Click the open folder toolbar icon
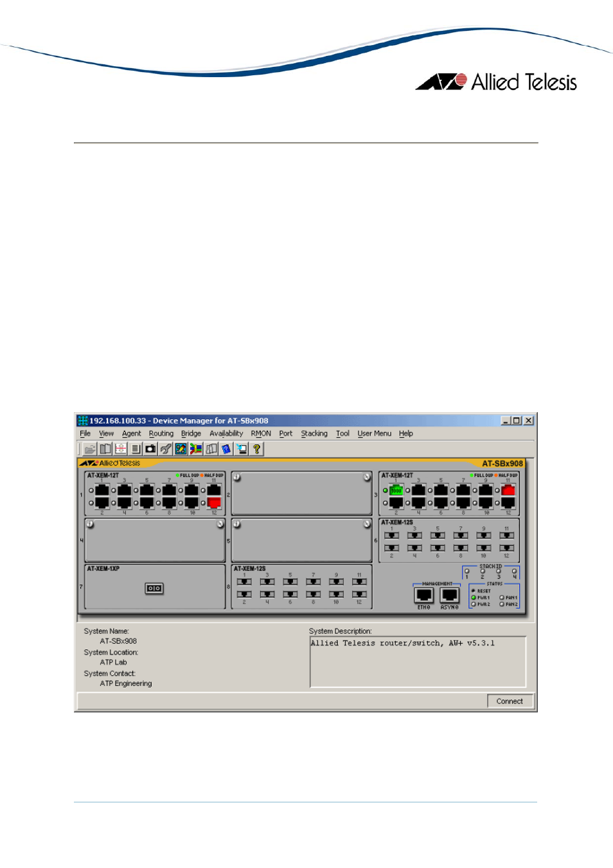Screen dimensions: 613x868 90,449
